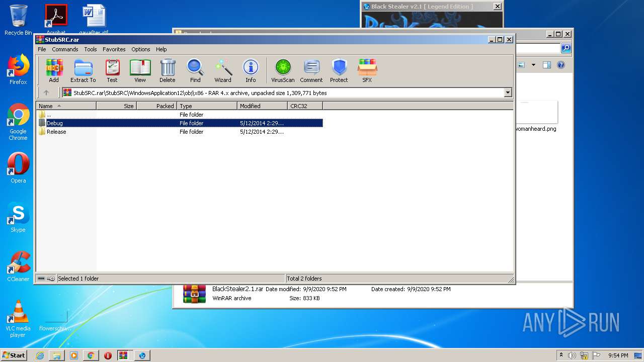Click the SFX toolbar icon
Image resolution: width=644 pixels, height=362 pixels.
tap(367, 70)
